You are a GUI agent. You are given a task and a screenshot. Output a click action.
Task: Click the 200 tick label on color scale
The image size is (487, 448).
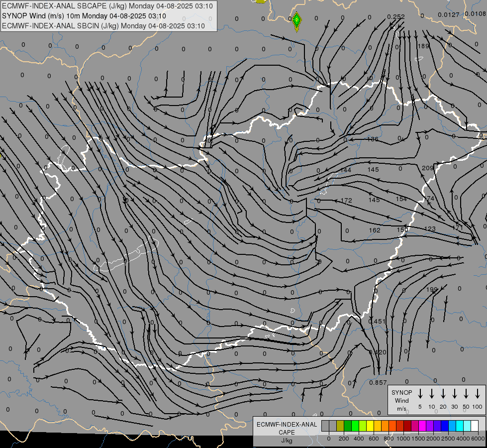[344, 439]
